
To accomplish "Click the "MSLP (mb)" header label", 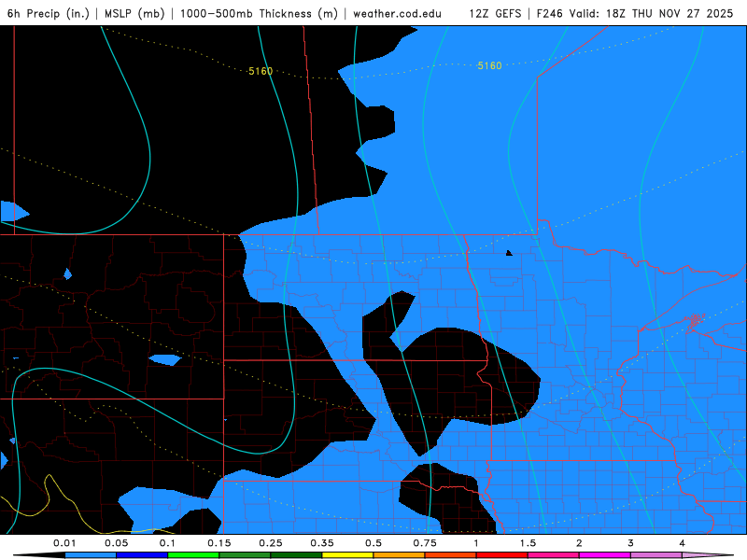I will pos(134,13).
